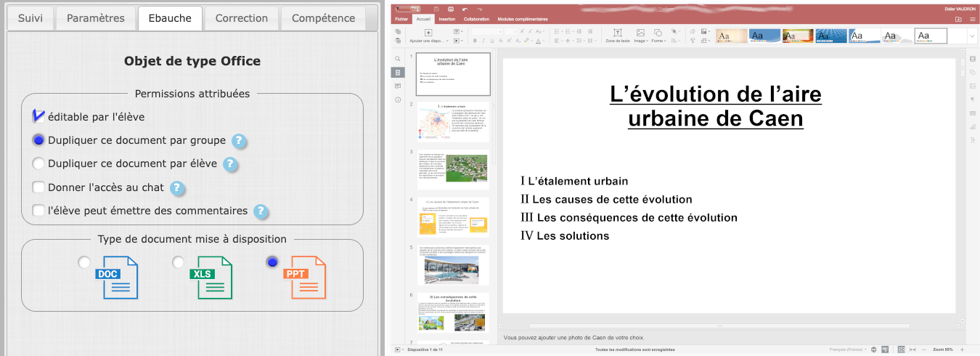Open the comments panel icon in left sidebar
The width and height of the screenshot is (980, 356).
point(398,86)
